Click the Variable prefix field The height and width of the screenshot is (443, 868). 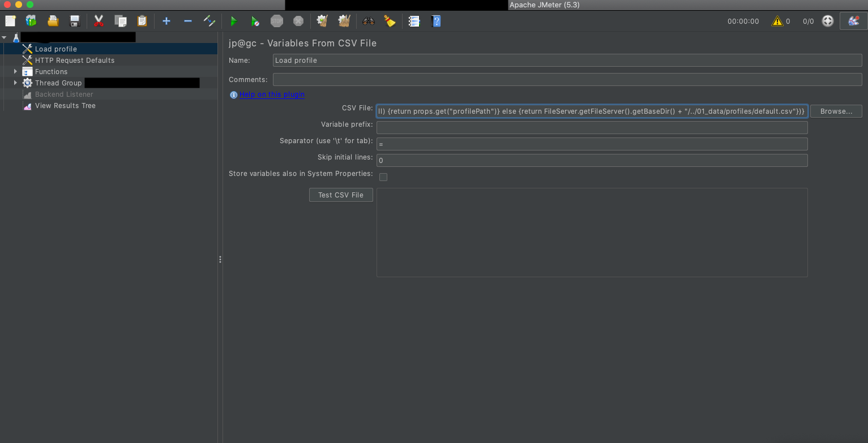[x=592, y=127]
